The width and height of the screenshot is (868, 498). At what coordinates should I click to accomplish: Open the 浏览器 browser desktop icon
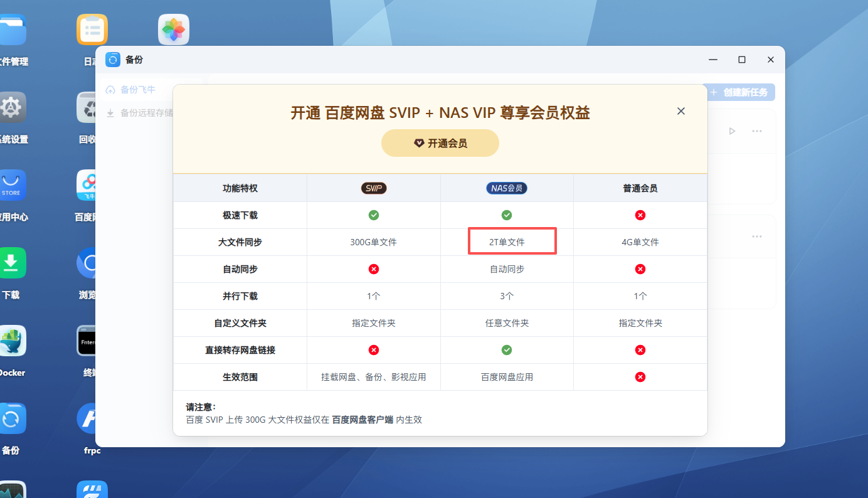click(87, 263)
